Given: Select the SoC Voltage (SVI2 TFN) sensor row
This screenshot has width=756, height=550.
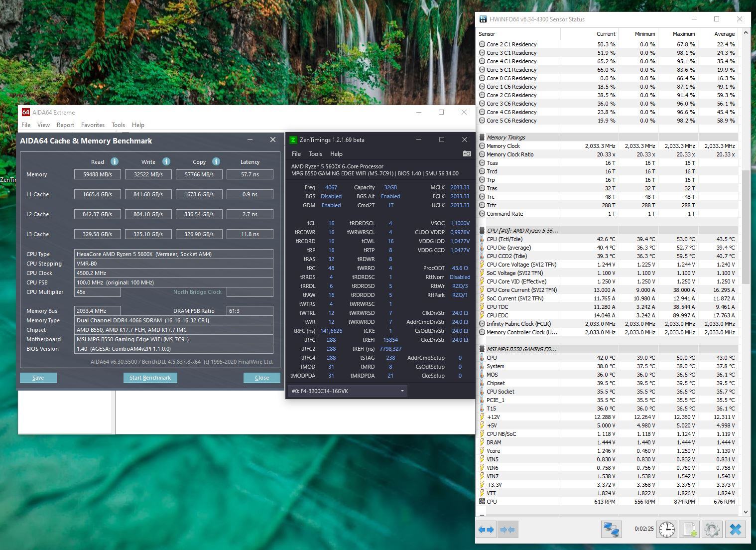Looking at the screenshot, I should pos(608,273).
